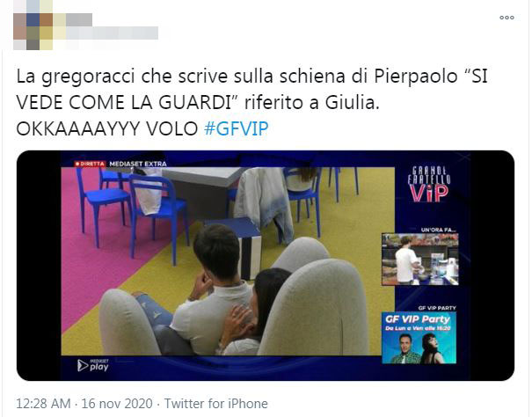Open the Un'ora fa kitchen thumbnail
The width and height of the screenshot is (532, 417).
(420, 260)
